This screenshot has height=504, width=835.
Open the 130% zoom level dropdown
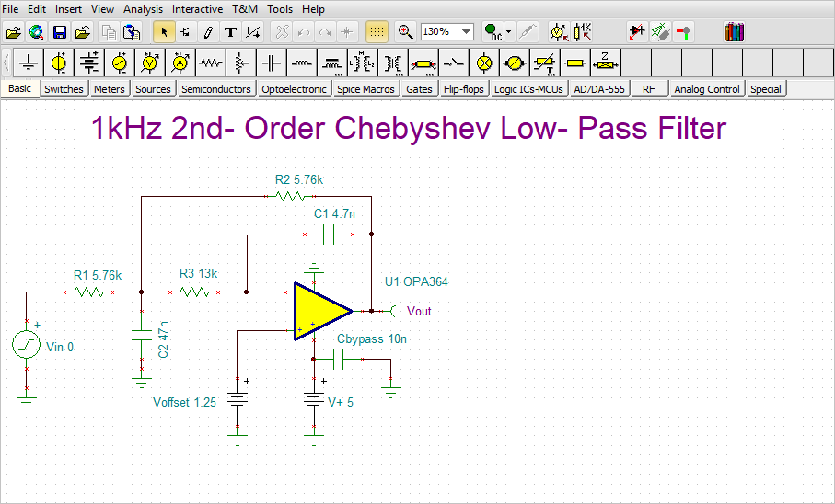(466, 32)
